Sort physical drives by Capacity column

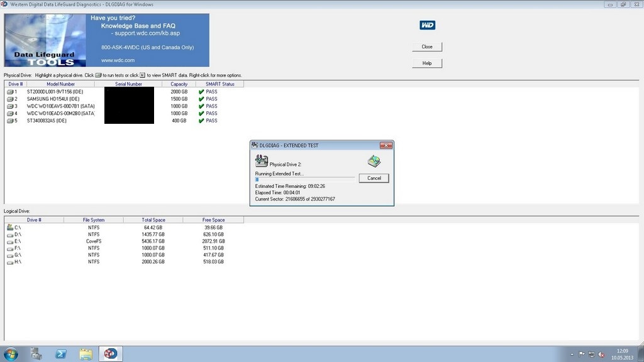click(x=179, y=84)
